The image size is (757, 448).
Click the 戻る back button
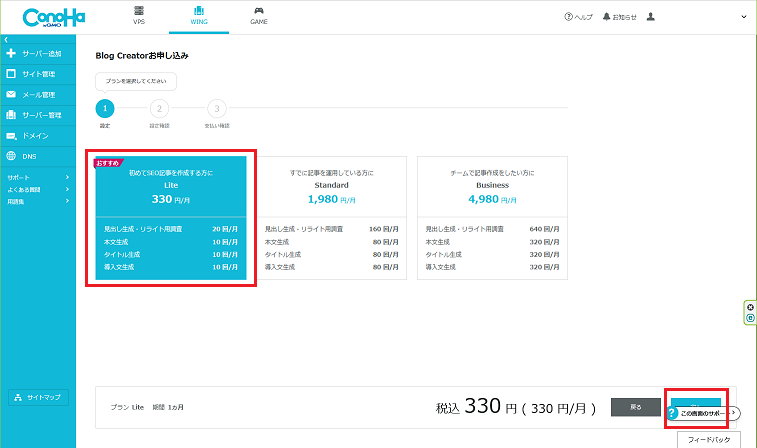636,407
